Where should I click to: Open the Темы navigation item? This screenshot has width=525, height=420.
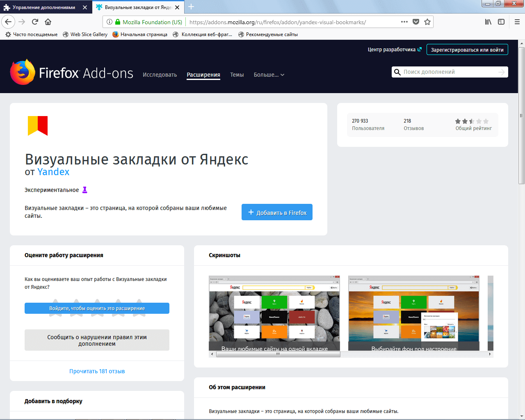[x=237, y=75]
